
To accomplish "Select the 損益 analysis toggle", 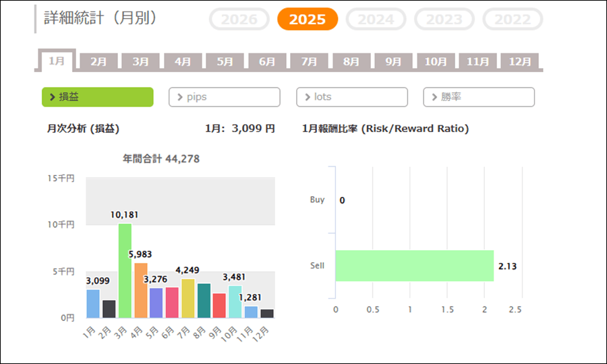I will point(98,97).
